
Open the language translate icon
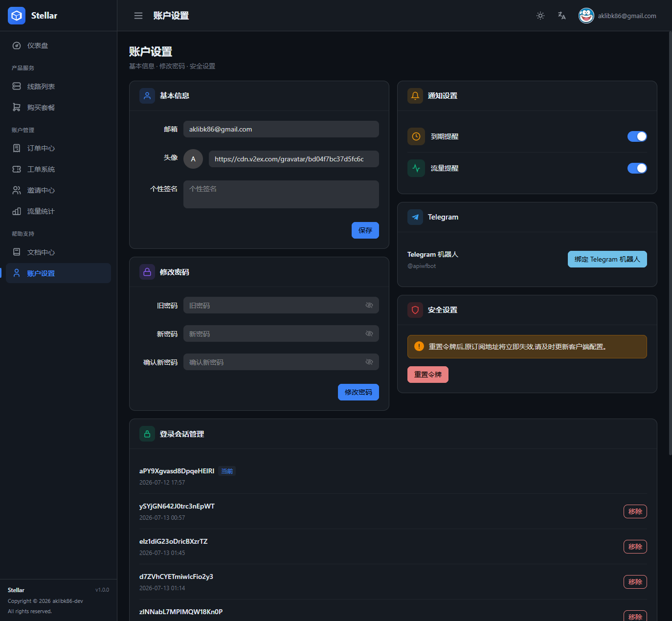pos(562,16)
